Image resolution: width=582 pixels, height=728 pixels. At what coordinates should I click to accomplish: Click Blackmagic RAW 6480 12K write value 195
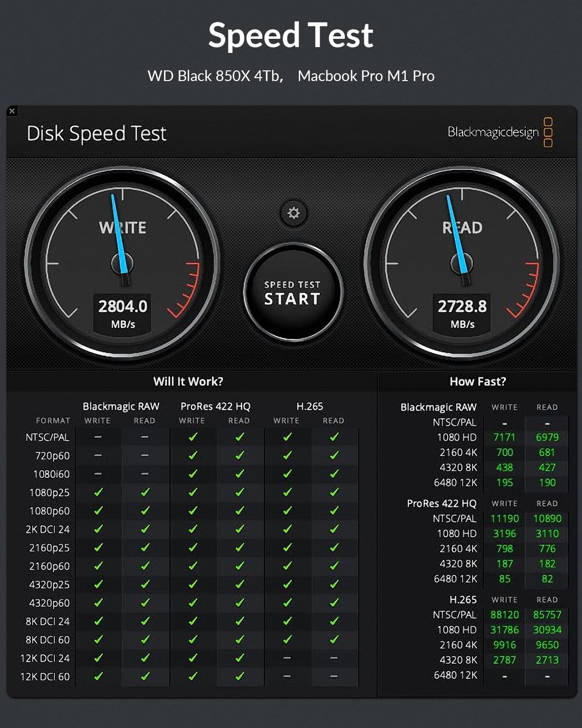504,482
